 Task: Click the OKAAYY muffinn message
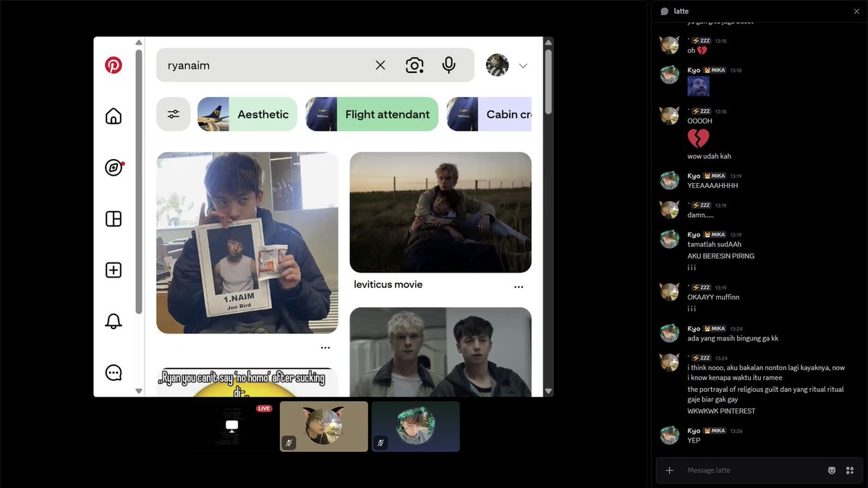tap(713, 297)
